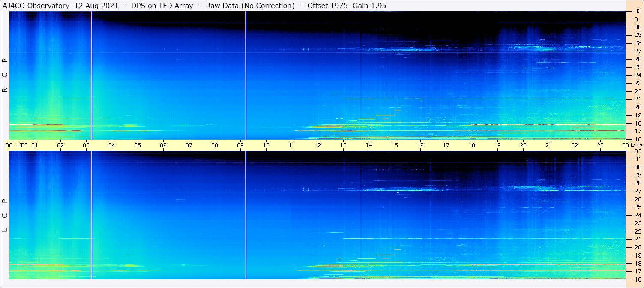644x288 pixels.
Task: Click the red vertical marker after 03 UTC in LCP panel
Action: [x=91, y=215]
